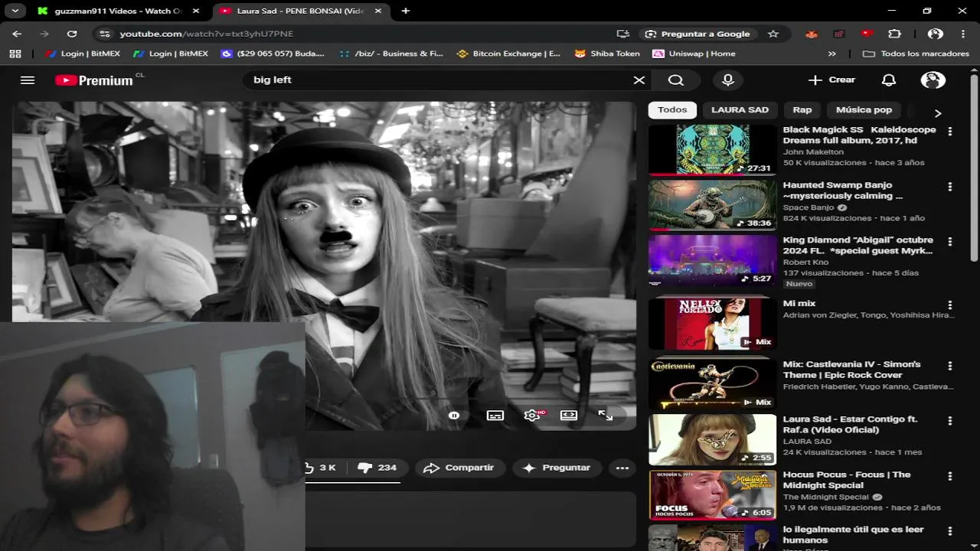Toggle subtitles in the video player

coord(495,415)
